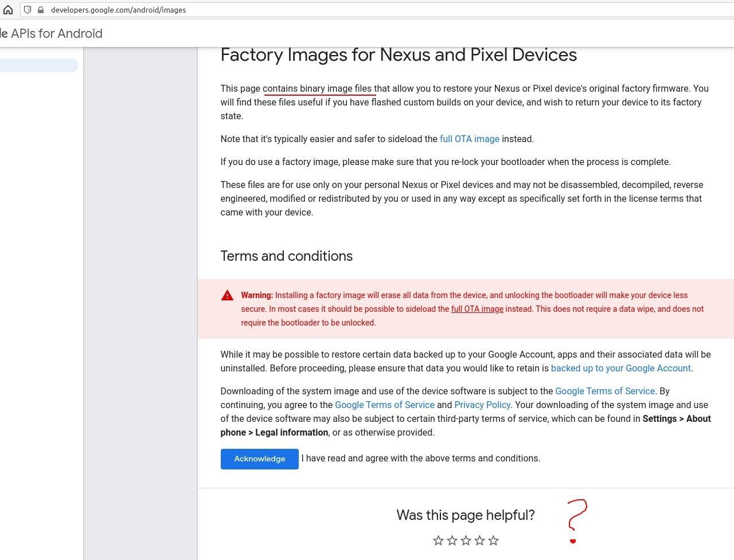This screenshot has height=560, width=734.
Task: Rate page three stars
Action: pyautogui.click(x=466, y=541)
